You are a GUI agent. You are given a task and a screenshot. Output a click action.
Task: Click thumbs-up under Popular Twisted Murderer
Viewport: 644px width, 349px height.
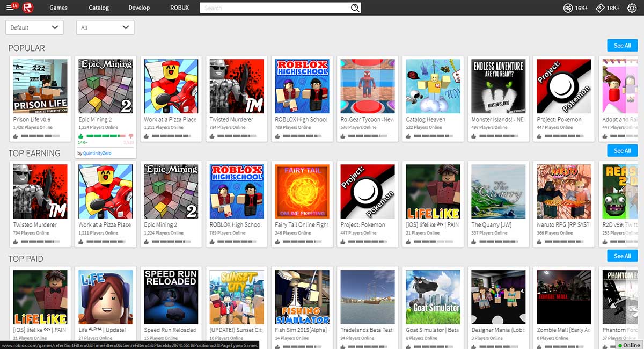click(212, 136)
